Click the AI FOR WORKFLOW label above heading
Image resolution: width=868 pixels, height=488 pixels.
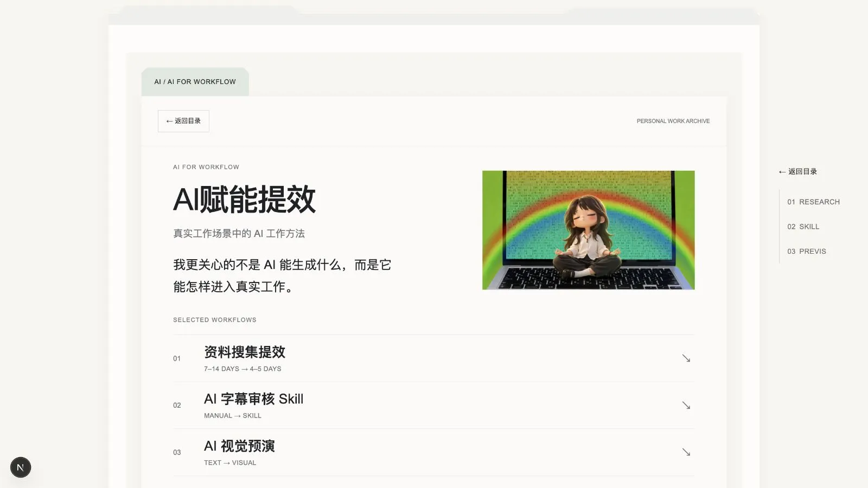coord(206,167)
